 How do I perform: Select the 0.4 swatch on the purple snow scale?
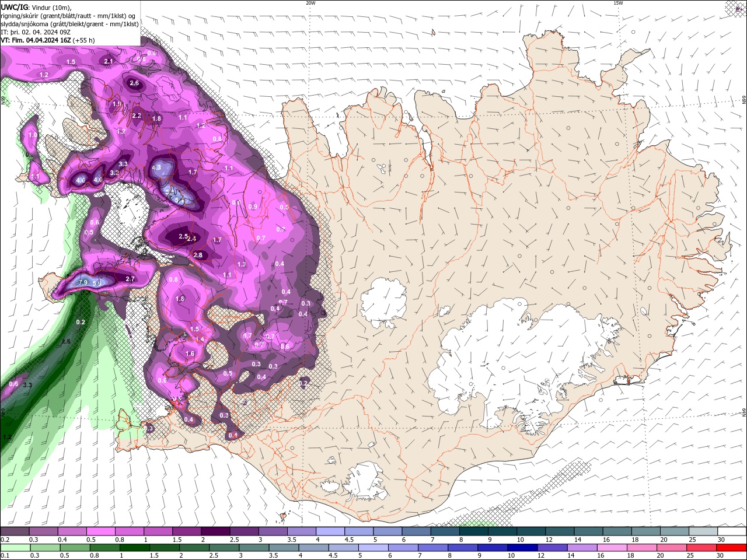(x=72, y=531)
